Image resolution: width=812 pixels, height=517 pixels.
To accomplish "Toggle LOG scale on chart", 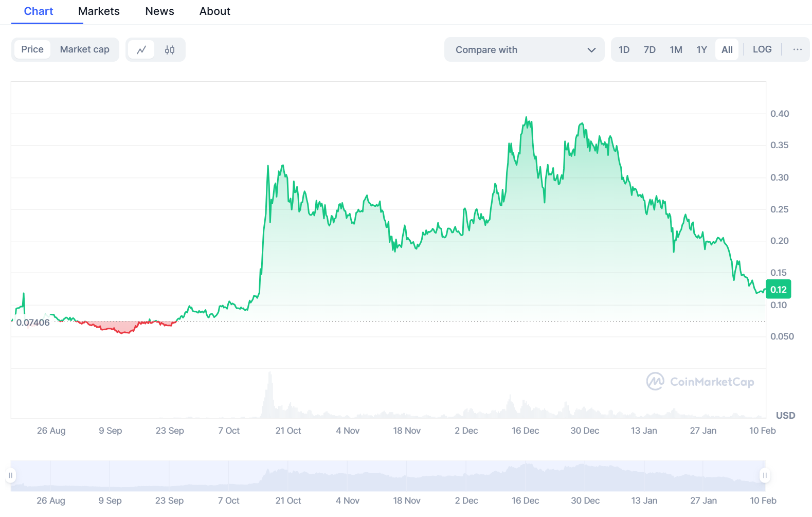I will tap(762, 49).
